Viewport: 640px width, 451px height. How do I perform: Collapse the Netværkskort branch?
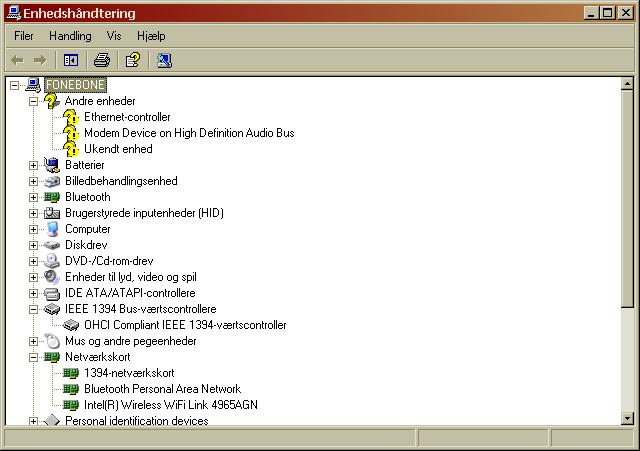pyautogui.click(x=33, y=357)
